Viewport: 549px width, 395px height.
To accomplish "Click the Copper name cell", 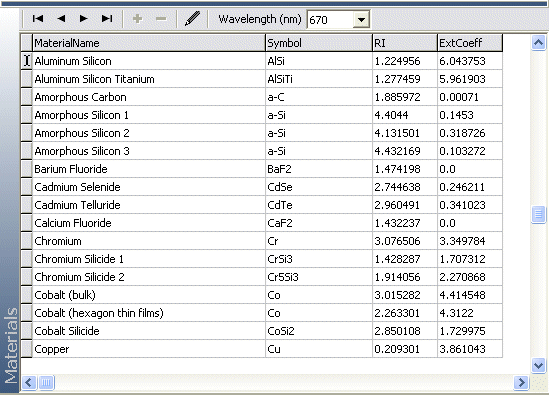I will (x=149, y=349).
